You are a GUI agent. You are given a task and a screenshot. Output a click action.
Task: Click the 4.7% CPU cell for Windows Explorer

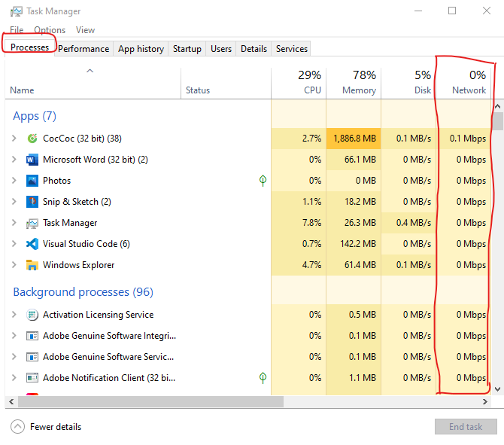tap(299, 265)
